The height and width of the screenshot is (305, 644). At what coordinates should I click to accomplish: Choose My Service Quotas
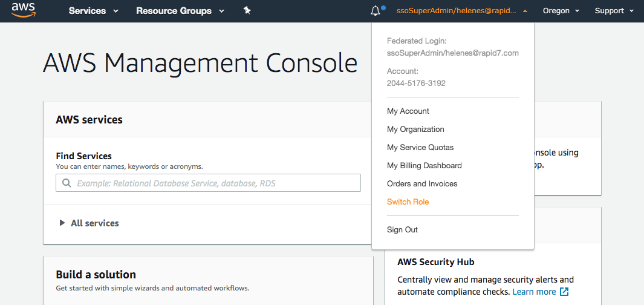coord(420,148)
